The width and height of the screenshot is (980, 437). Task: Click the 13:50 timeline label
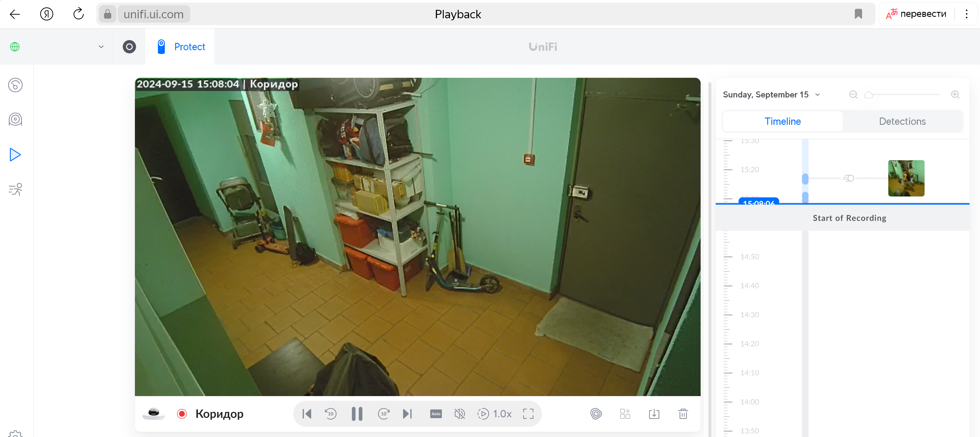(x=749, y=431)
